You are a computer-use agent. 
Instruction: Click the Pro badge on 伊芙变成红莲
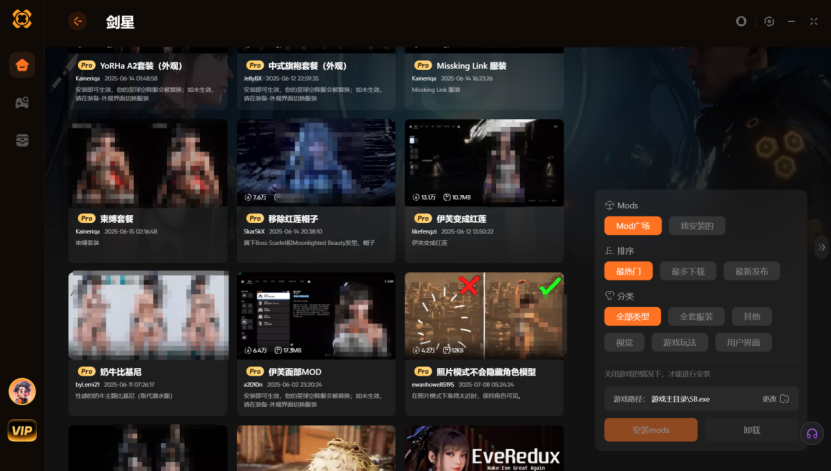[x=423, y=218]
